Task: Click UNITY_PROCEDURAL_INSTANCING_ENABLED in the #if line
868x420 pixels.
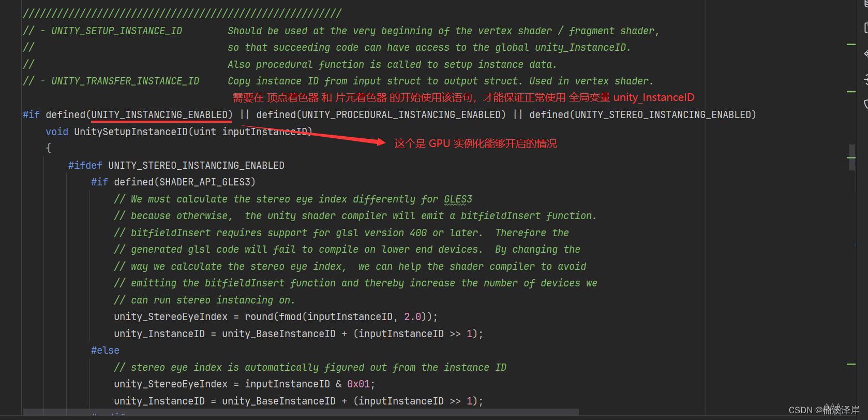Action: [x=401, y=114]
